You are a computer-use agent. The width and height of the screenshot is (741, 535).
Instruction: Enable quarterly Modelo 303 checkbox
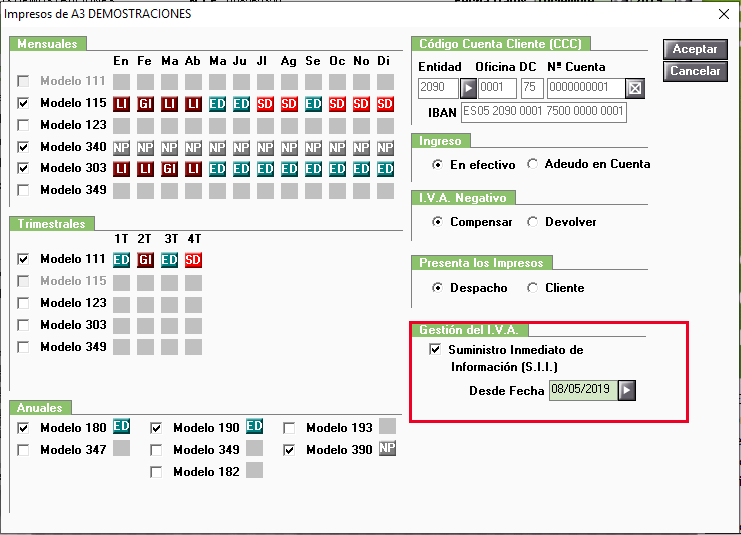pos(23,325)
